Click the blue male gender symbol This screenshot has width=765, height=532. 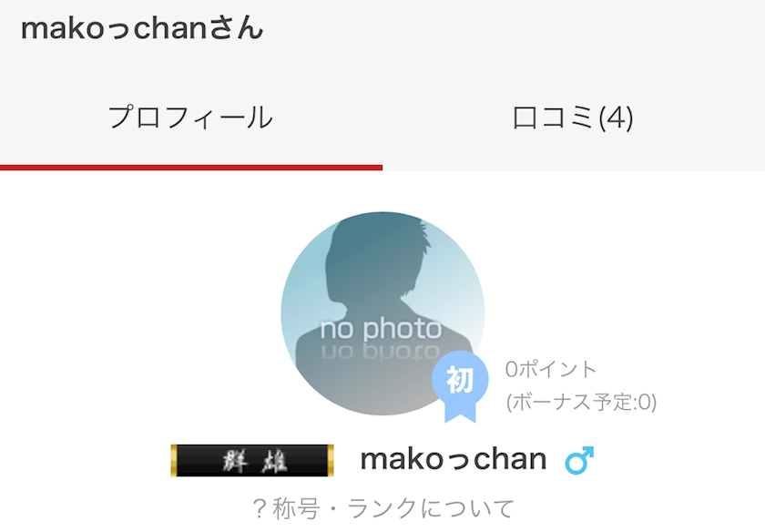click(x=579, y=460)
